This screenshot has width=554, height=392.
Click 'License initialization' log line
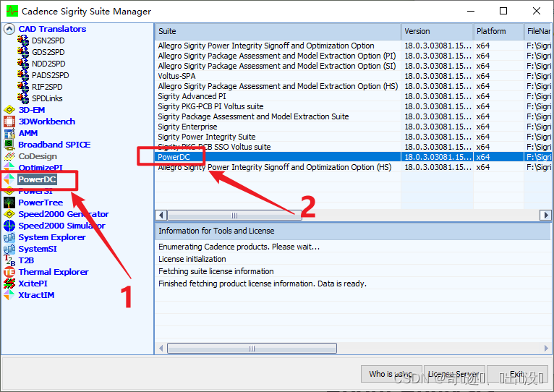192,259
